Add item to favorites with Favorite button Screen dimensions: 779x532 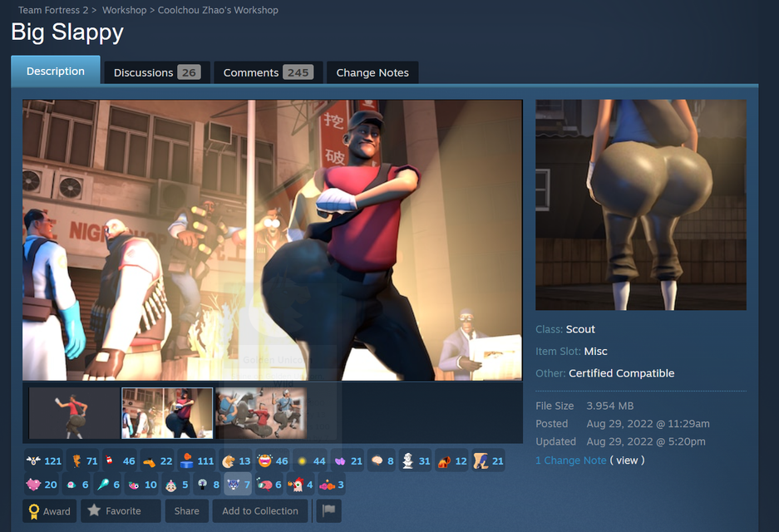coord(121,510)
